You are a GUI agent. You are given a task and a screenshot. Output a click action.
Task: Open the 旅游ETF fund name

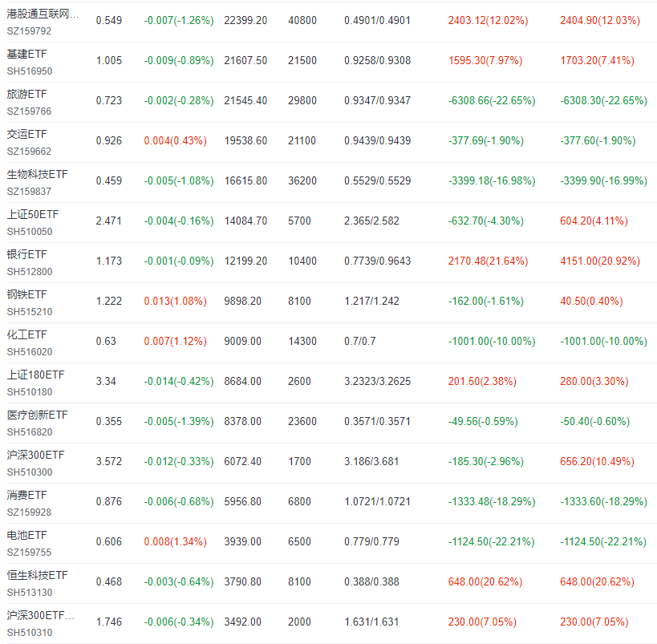click(26, 95)
